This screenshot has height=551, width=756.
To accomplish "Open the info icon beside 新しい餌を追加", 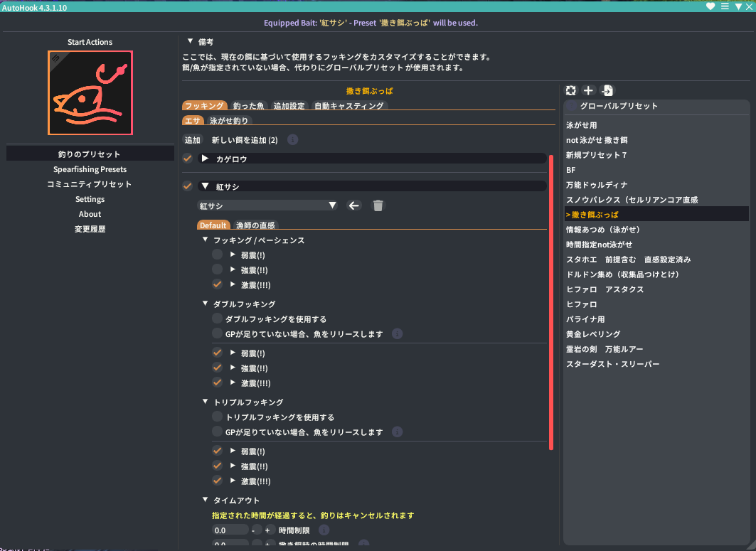I will coord(292,139).
